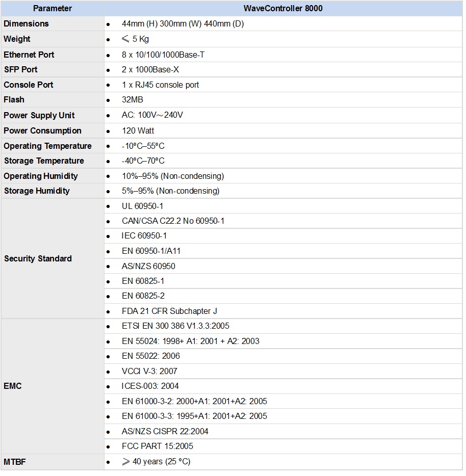
Task: Click the FCC PART 15:2005 entry
Action: coord(158,446)
